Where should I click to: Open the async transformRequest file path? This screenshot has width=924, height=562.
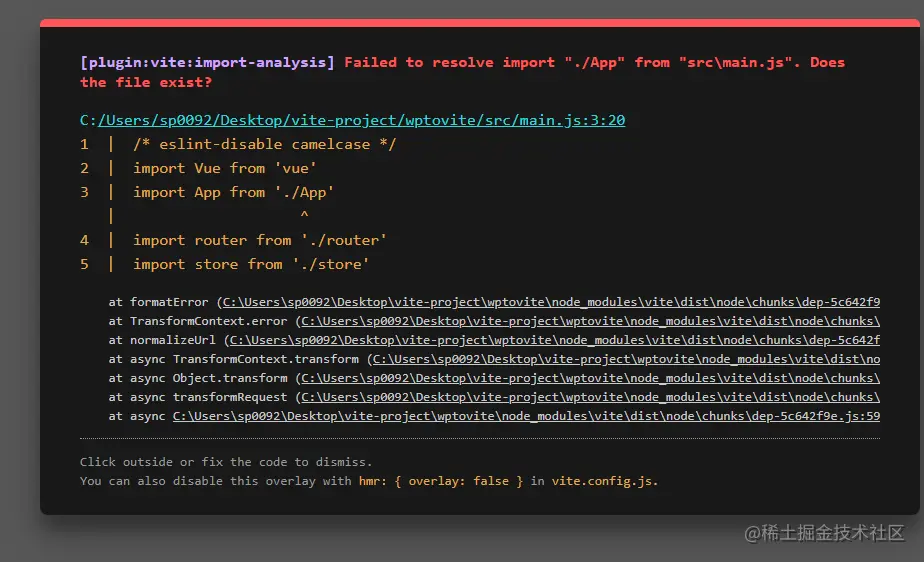point(590,397)
